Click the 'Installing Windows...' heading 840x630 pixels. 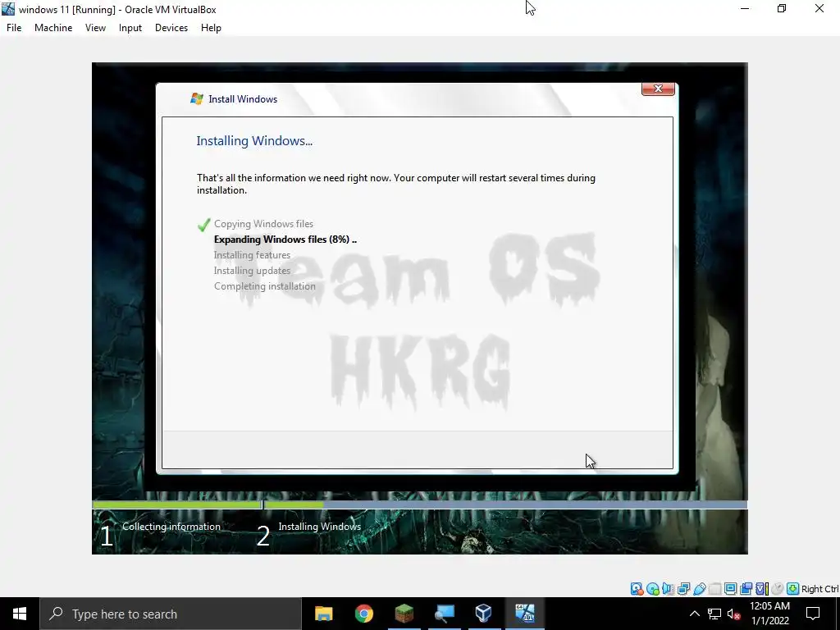coord(254,141)
